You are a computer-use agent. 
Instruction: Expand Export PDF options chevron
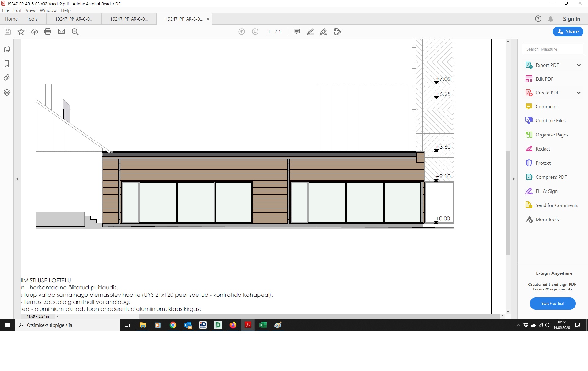point(579,65)
